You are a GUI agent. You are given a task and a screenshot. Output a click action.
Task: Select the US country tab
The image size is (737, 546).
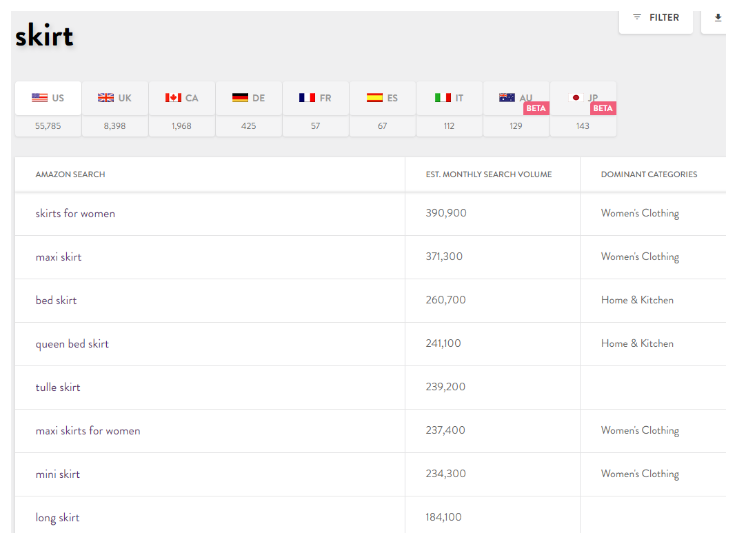tap(48, 98)
